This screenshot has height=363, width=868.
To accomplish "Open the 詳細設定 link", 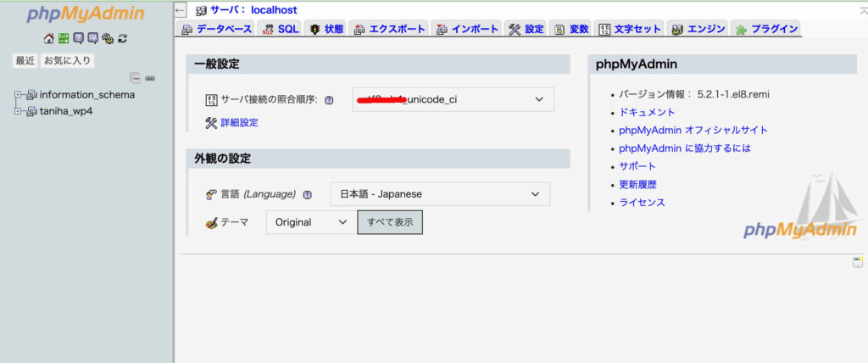I will (x=239, y=122).
